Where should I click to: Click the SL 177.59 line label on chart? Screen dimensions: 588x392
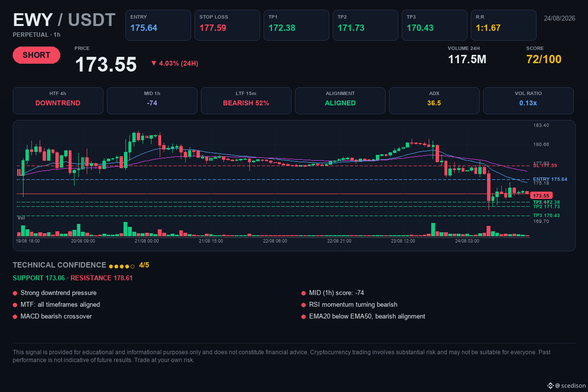point(545,166)
